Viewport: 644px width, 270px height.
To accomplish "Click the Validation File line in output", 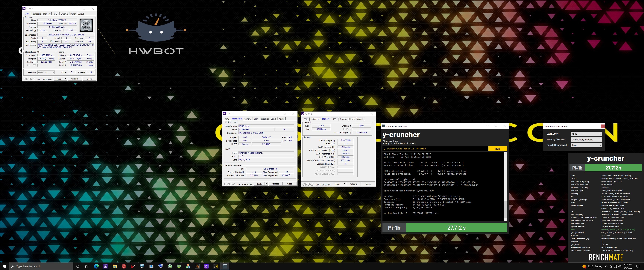I will pyautogui.click(x=411, y=213).
